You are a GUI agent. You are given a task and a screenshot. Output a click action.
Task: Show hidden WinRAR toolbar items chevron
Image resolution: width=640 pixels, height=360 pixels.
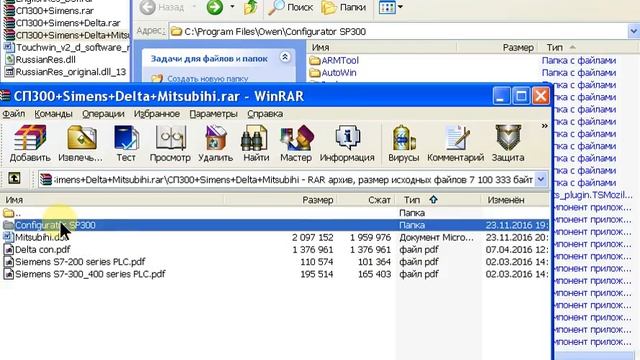pos(544,126)
